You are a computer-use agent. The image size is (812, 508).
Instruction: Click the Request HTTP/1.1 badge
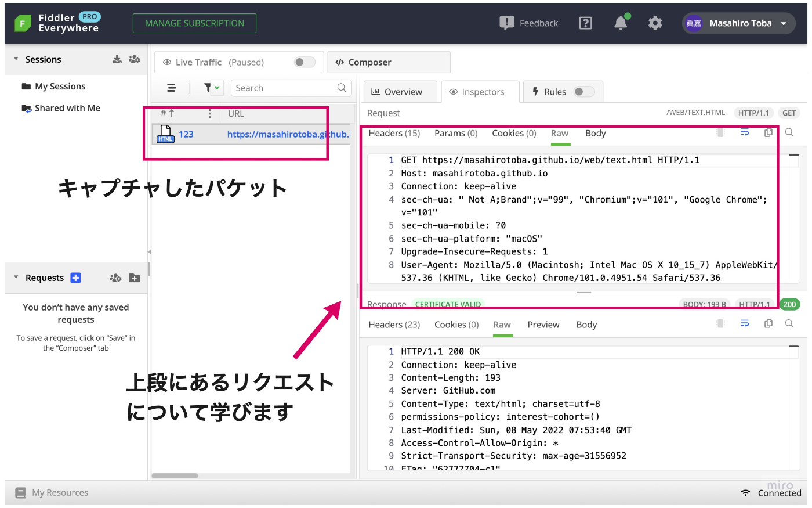[x=753, y=113]
